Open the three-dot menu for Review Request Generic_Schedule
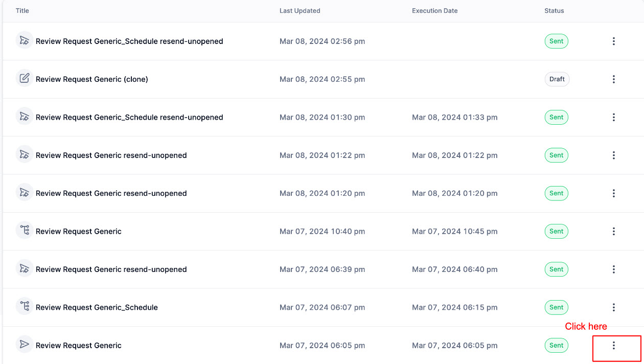The height and width of the screenshot is (364, 644). (613, 307)
